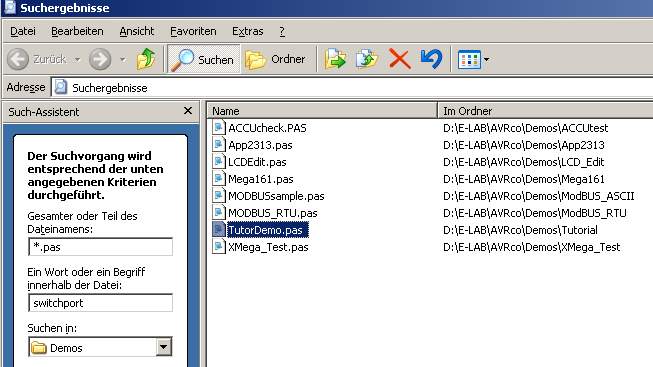The width and height of the screenshot is (653, 367).
Task: Click the Copy To folder icon
Action: (367, 59)
